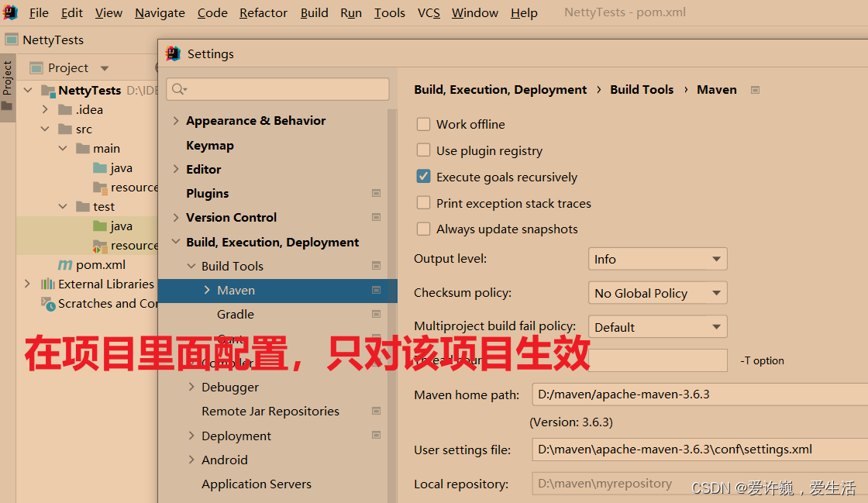Click the project-level icon next to Maven breadcrumb

point(755,90)
